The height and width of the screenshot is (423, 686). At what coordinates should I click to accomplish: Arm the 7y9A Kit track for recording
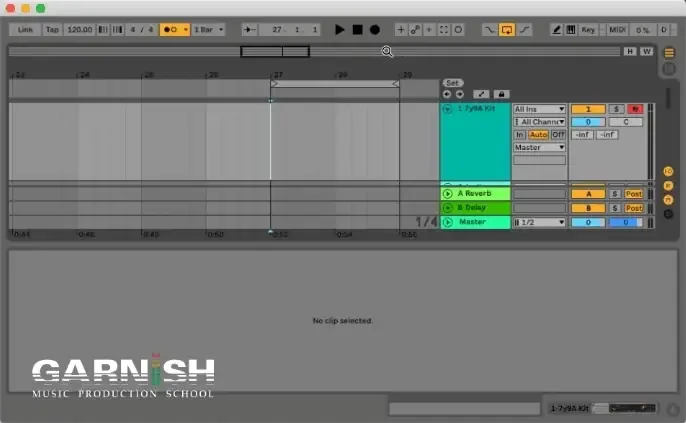635,109
